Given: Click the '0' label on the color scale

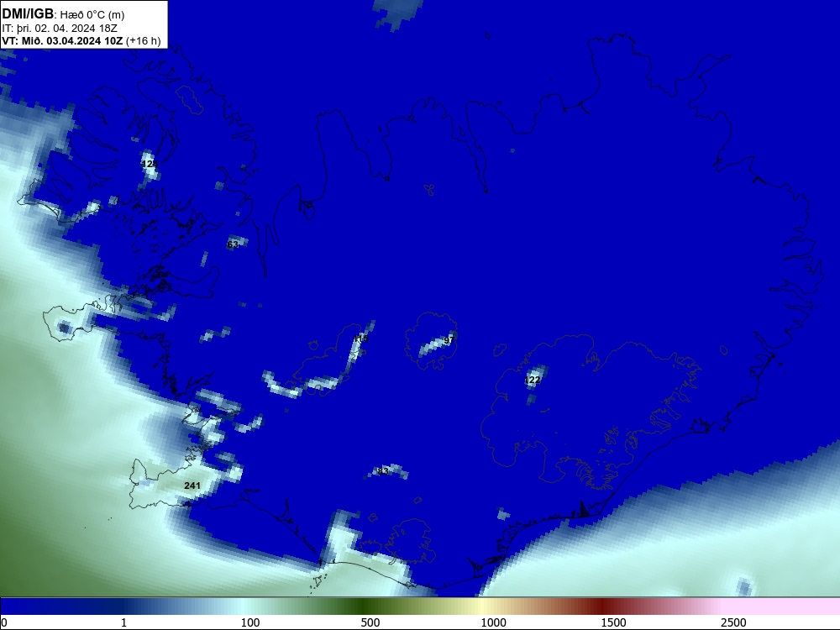Looking at the screenshot, I should [5, 622].
